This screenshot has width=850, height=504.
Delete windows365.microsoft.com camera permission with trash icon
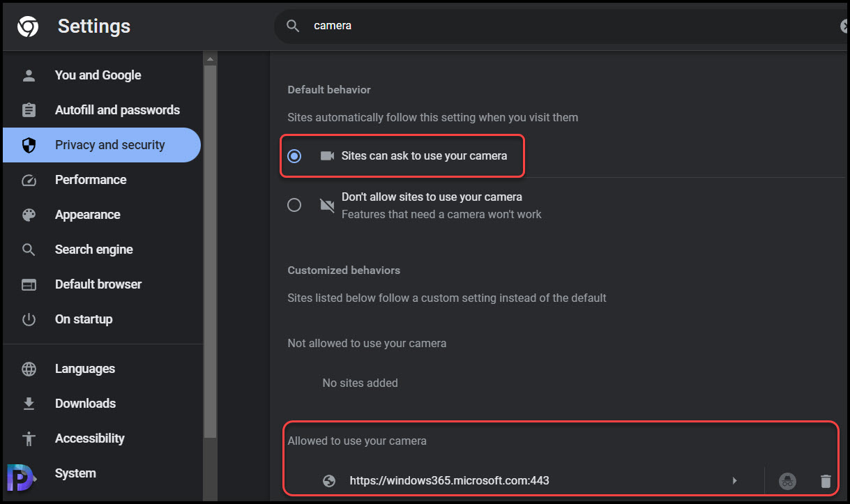[826, 480]
